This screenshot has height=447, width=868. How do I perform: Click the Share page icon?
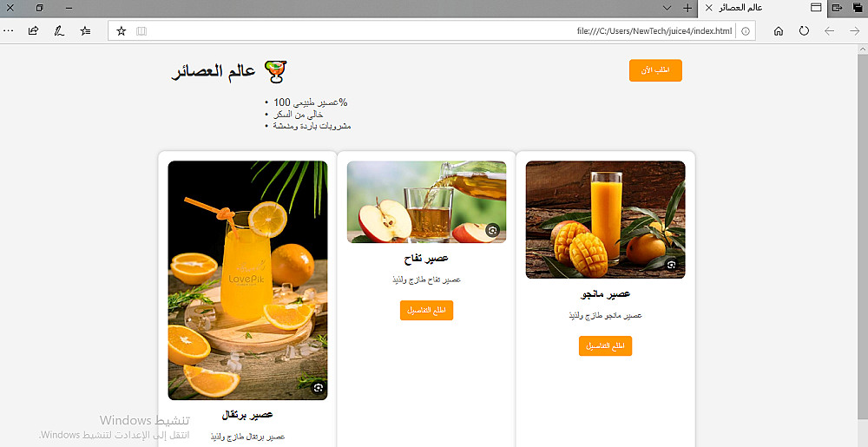click(33, 31)
